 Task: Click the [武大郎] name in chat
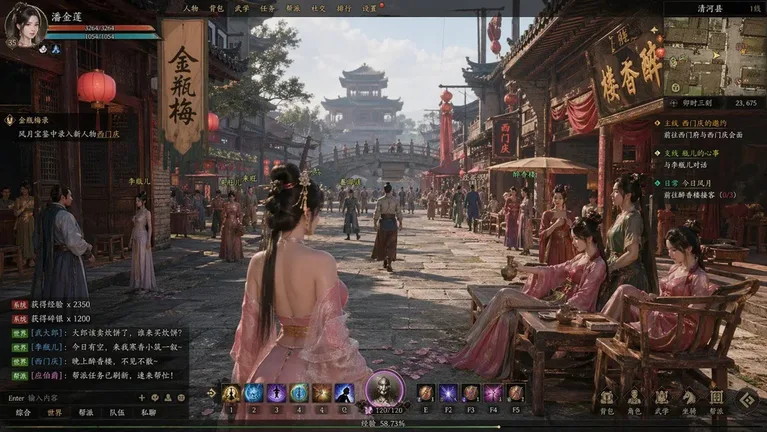coord(47,333)
